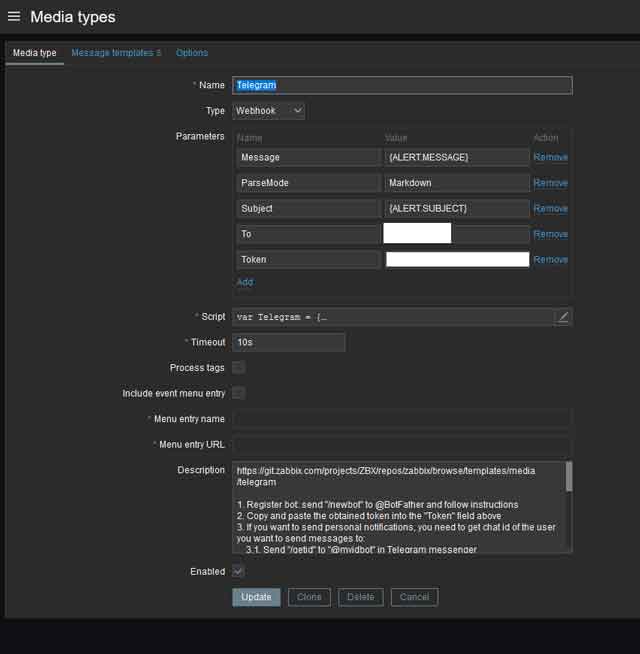640x654 pixels.
Task: Toggle Include event menu entry checkbox
Action: [x=239, y=393]
